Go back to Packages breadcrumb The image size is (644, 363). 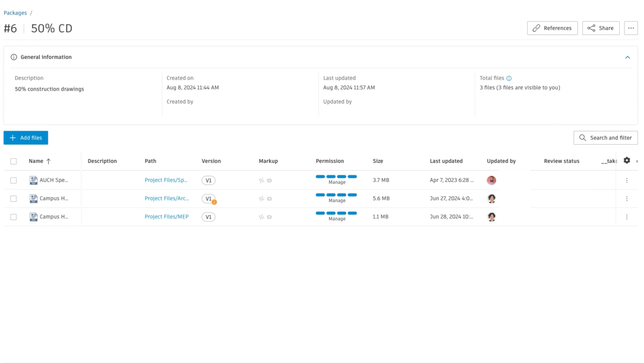15,13
